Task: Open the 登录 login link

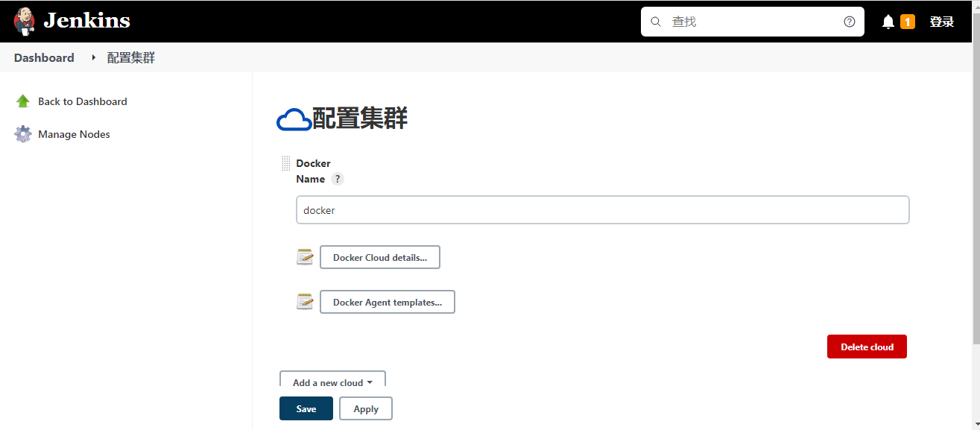Action: 941,21
